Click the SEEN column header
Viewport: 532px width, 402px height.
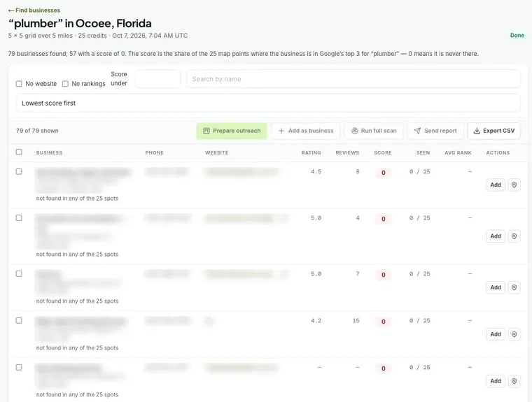tap(423, 153)
